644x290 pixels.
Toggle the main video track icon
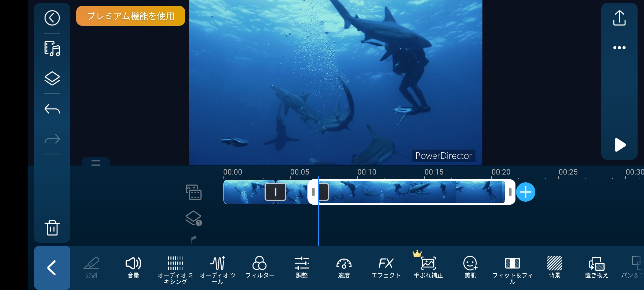(193, 192)
